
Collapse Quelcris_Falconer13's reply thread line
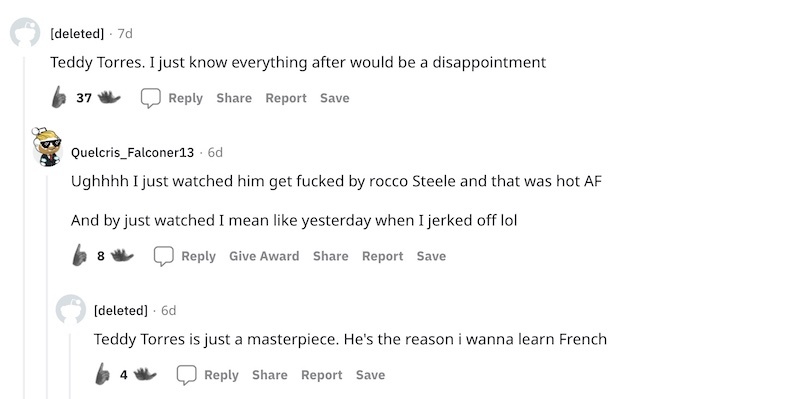47,287
